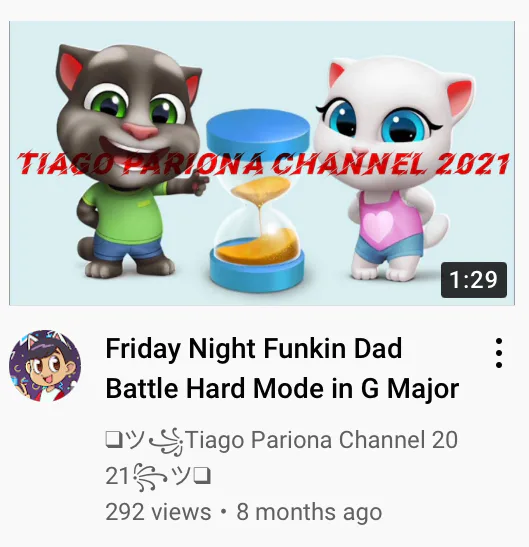The image size is (529, 547).
Task: Click Angela's blue denim shorts
Action: pyautogui.click(x=389, y=248)
